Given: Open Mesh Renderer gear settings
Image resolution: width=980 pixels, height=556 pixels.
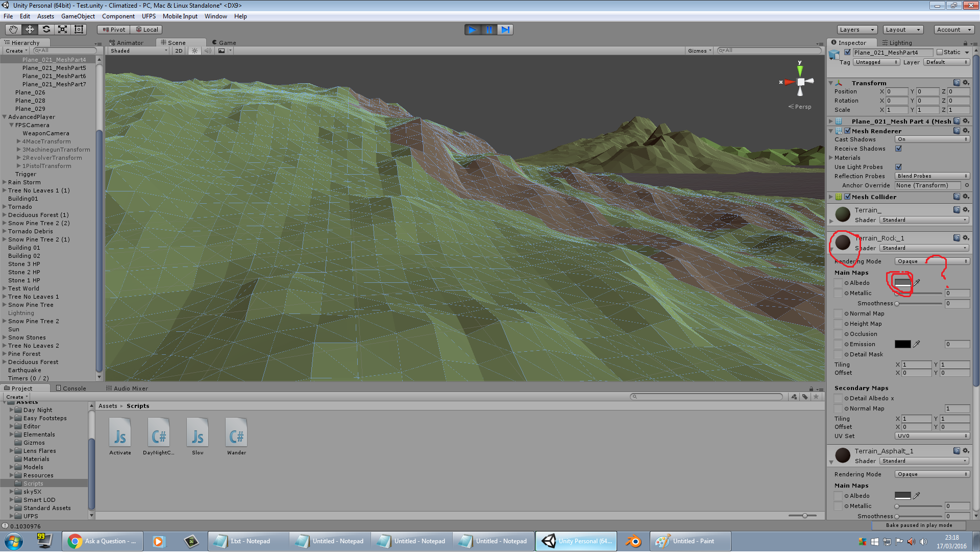Looking at the screenshot, I should pyautogui.click(x=966, y=131).
